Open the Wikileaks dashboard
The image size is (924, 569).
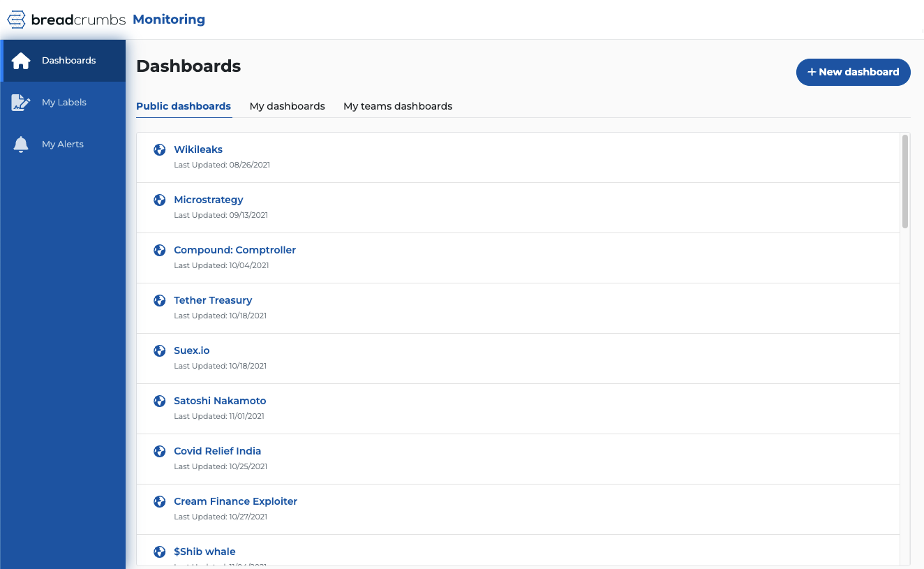coord(198,149)
